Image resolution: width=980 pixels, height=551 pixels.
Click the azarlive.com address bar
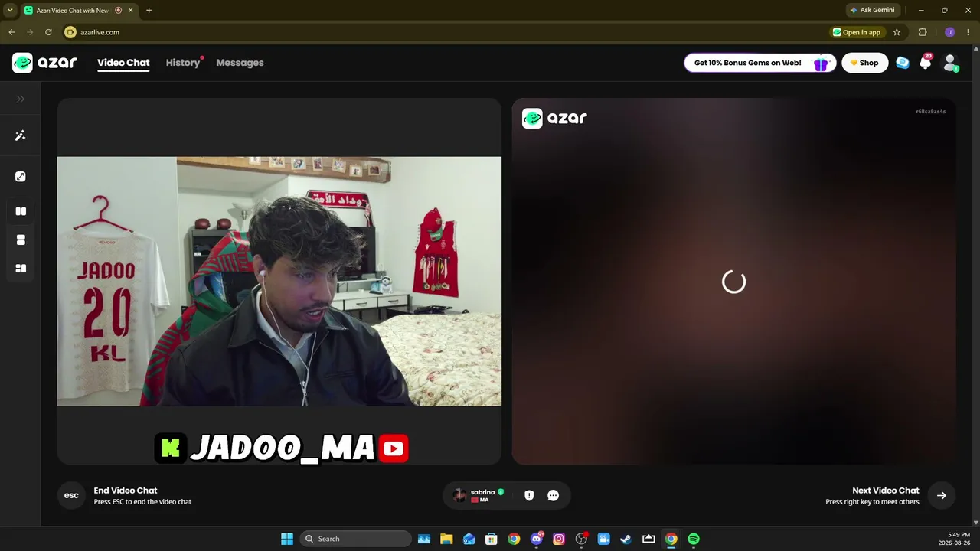pyautogui.click(x=444, y=32)
